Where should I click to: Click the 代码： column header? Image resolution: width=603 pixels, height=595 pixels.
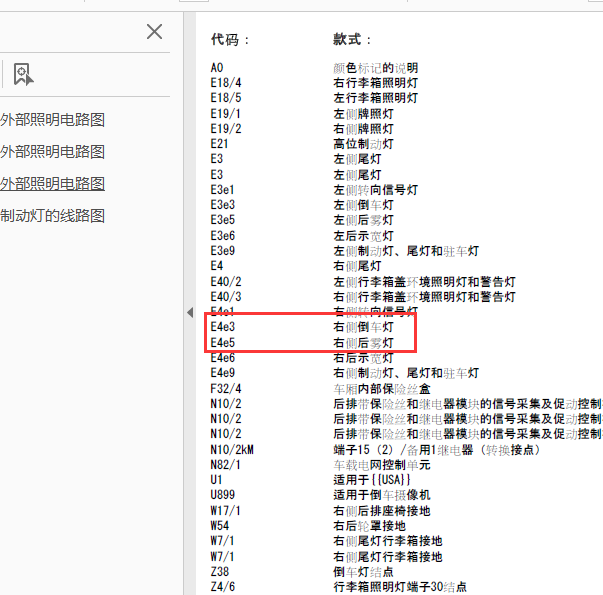pos(230,40)
